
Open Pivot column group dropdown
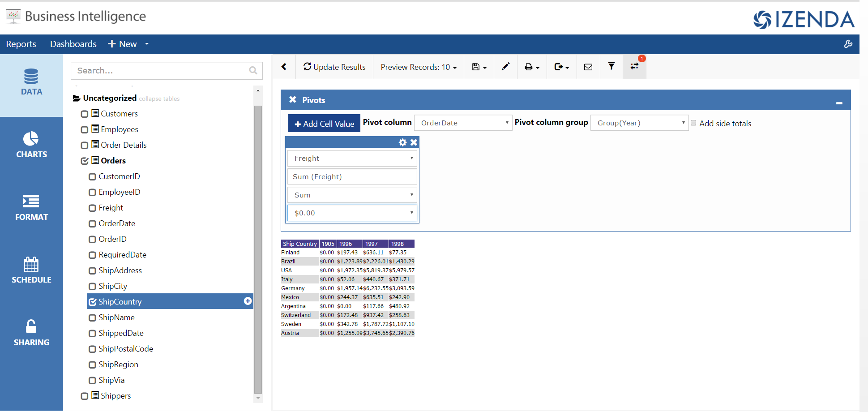(x=639, y=123)
